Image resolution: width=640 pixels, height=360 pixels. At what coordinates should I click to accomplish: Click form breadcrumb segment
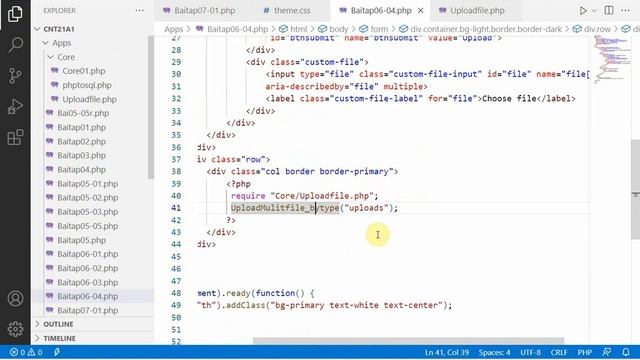pyautogui.click(x=374, y=29)
